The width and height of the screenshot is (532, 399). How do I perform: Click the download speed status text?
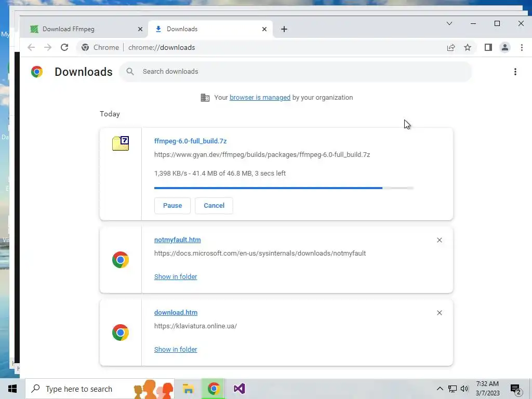point(220,174)
